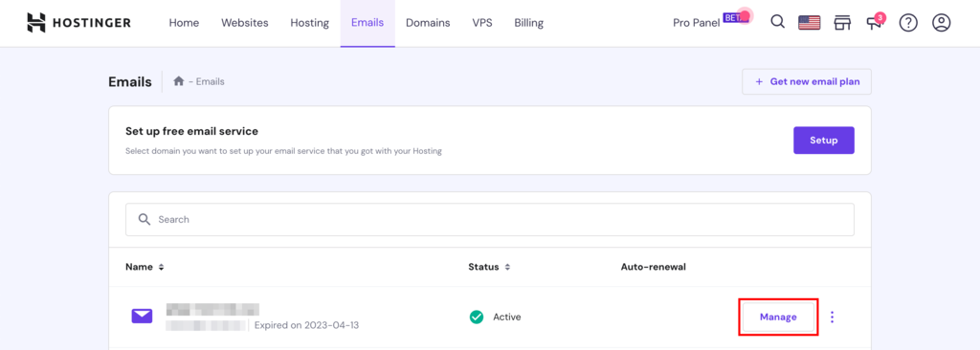Screen dimensions: 980x350
Task: Sort the list by Status column
Action: click(489, 267)
